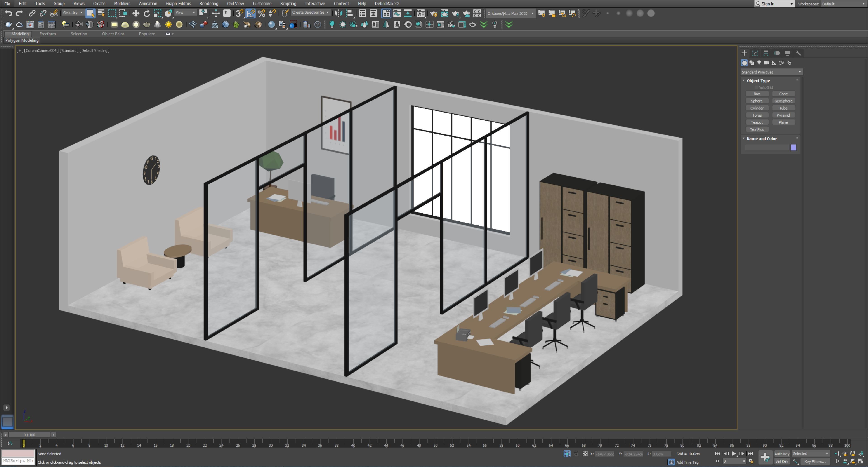868x467 pixels.
Task: Toggle Selection Lock padlock
Action: (x=576, y=454)
